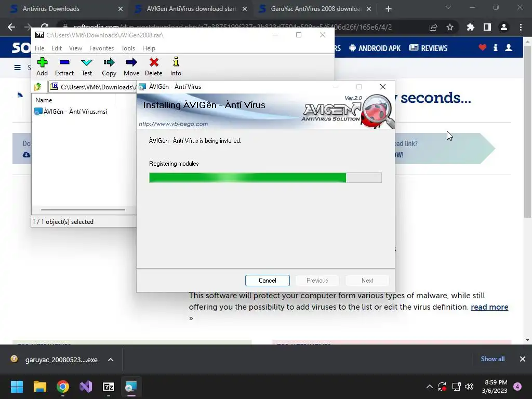Click Softpedia user account icon
The height and width of the screenshot is (399, 532).
pos(509,47)
